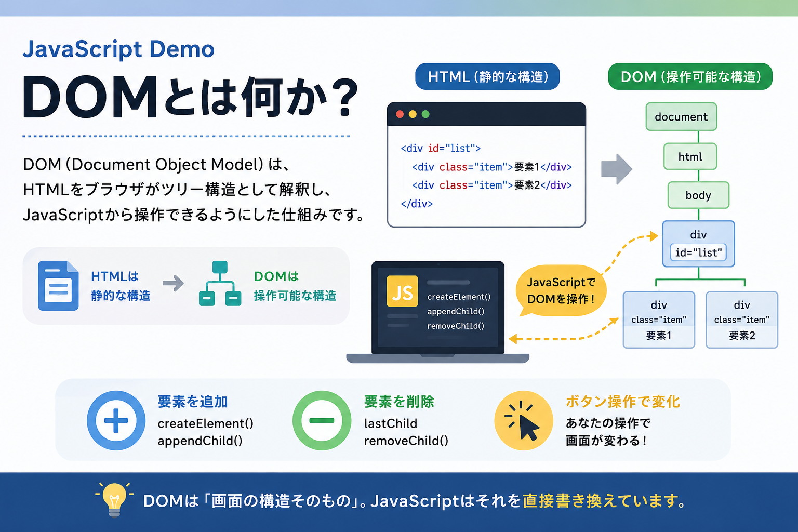Image resolution: width=798 pixels, height=532 pixels.
Task: Click the JavaScriptでDOMを操作! speech bubble
Action: [x=561, y=290]
